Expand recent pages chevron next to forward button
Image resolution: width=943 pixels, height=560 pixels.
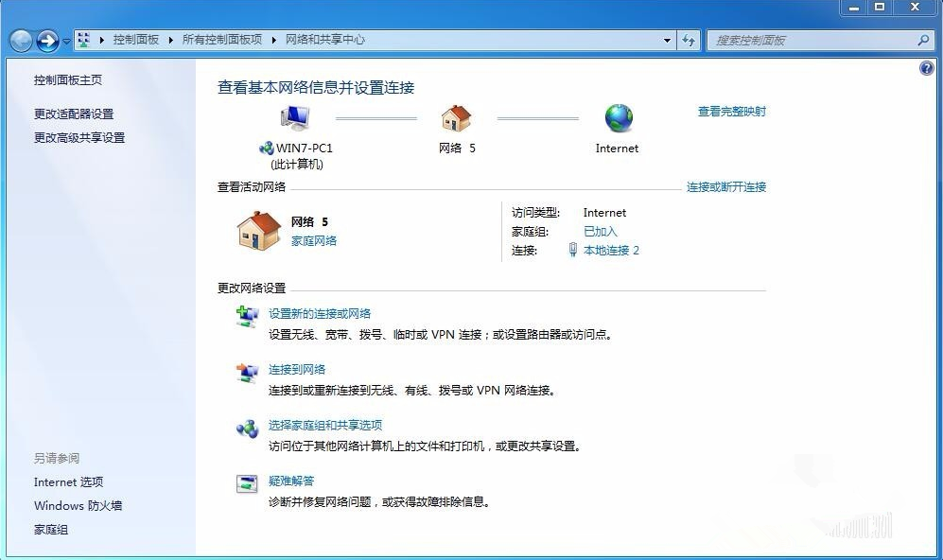(66, 40)
